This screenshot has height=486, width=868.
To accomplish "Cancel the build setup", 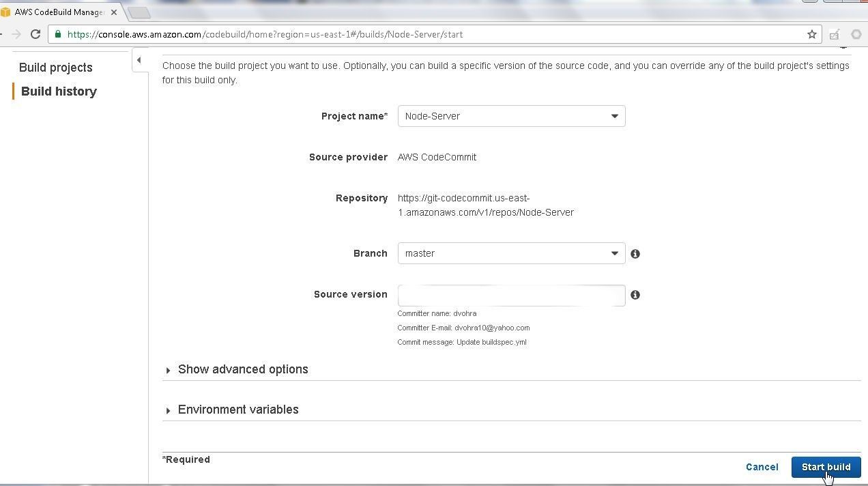I will (x=762, y=467).
